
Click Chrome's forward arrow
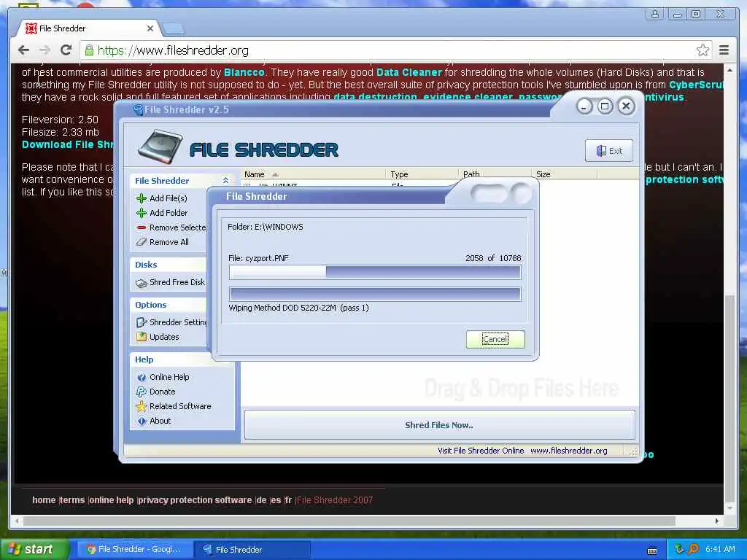click(x=44, y=50)
